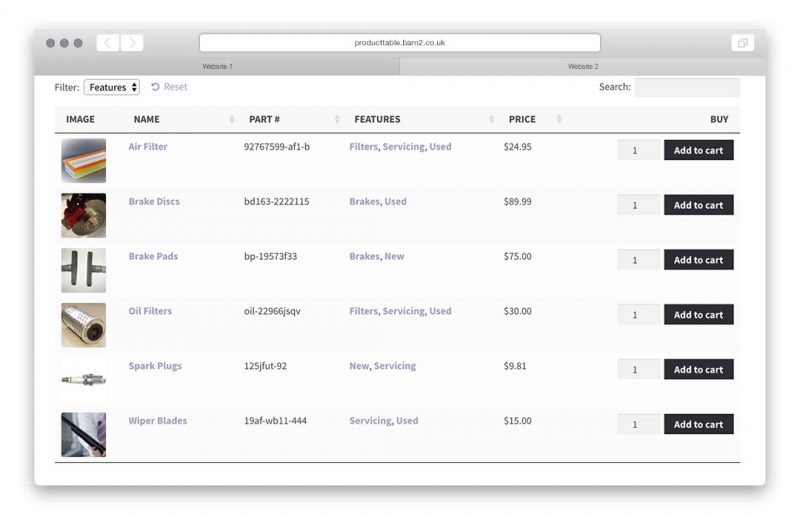Viewport: 800px width, 514px height.
Task: Click the PRICE column header
Action: [x=522, y=119]
